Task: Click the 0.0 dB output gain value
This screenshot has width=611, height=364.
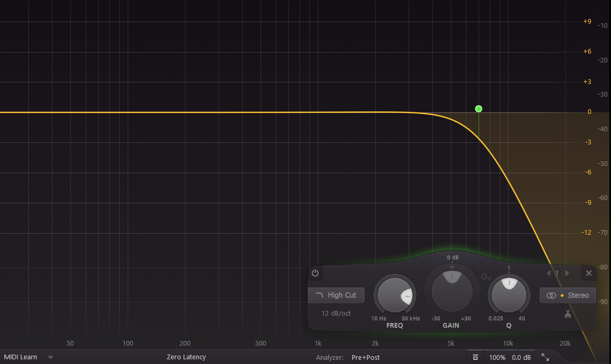Action: click(x=521, y=357)
